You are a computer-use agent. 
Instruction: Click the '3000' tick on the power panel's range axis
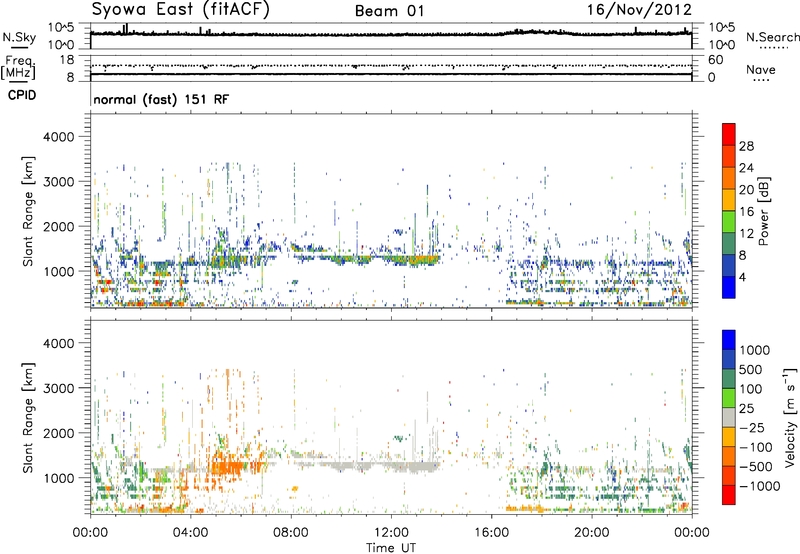[x=58, y=182]
